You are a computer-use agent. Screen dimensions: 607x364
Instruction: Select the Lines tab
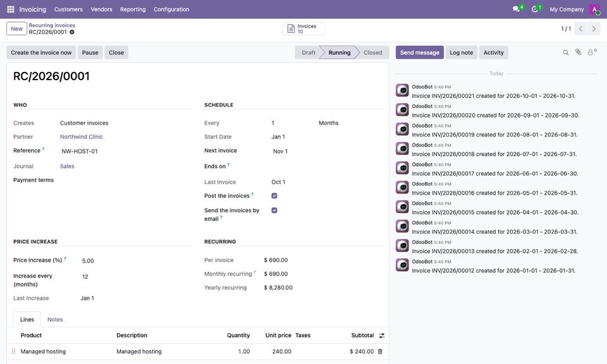click(x=27, y=320)
